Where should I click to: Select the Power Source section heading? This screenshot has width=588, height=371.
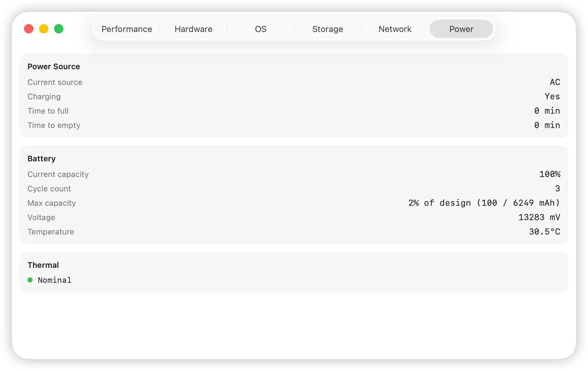tap(54, 67)
